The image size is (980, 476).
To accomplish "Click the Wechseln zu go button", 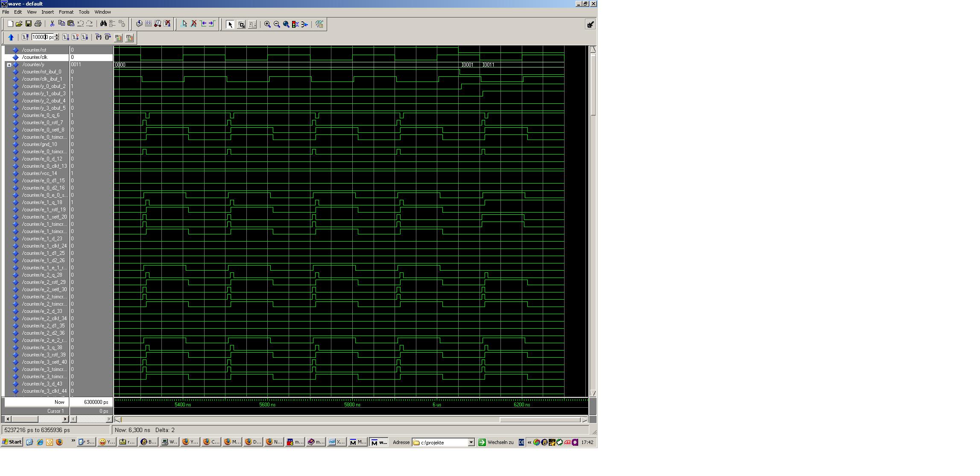I will 496,442.
